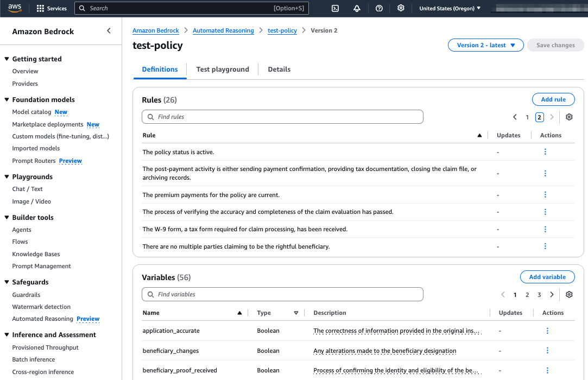Open actions for post-payment activity rule

545,173
